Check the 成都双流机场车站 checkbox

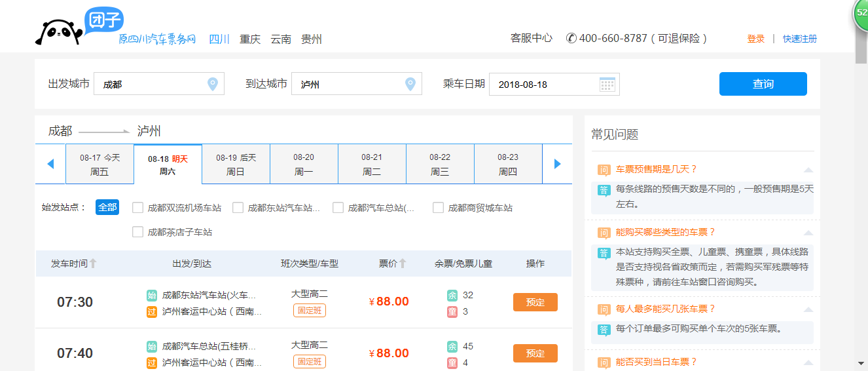(137, 208)
